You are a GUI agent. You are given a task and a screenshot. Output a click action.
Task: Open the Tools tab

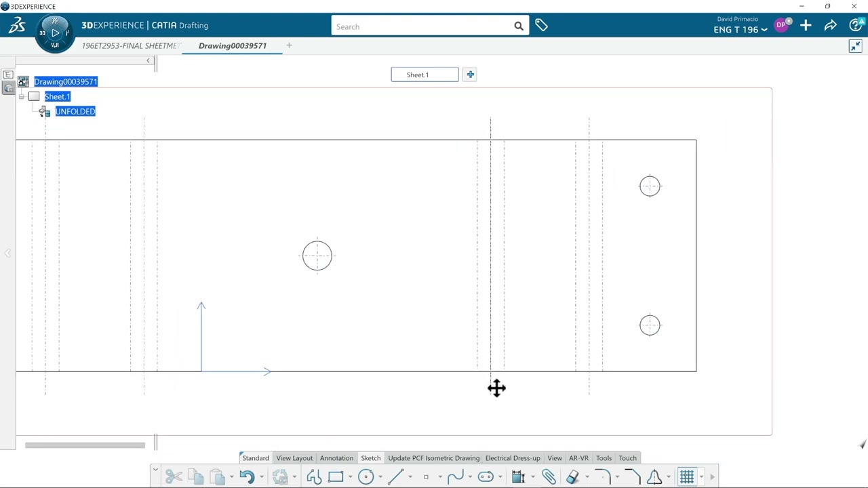pyautogui.click(x=604, y=458)
